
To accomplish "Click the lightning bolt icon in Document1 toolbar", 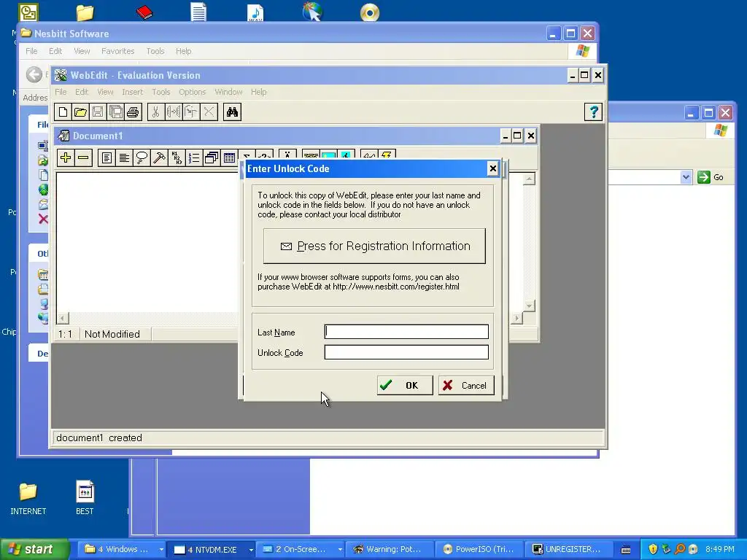I will point(387,155).
